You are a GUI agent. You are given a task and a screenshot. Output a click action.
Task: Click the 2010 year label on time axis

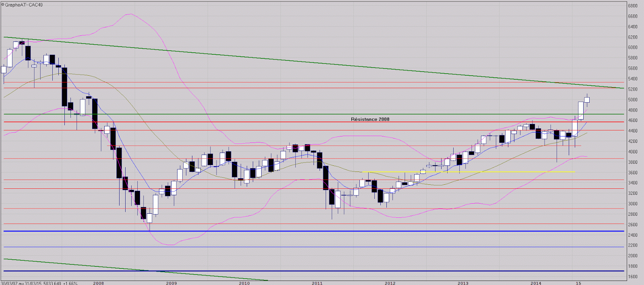pyautogui.click(x=244, y=283)
